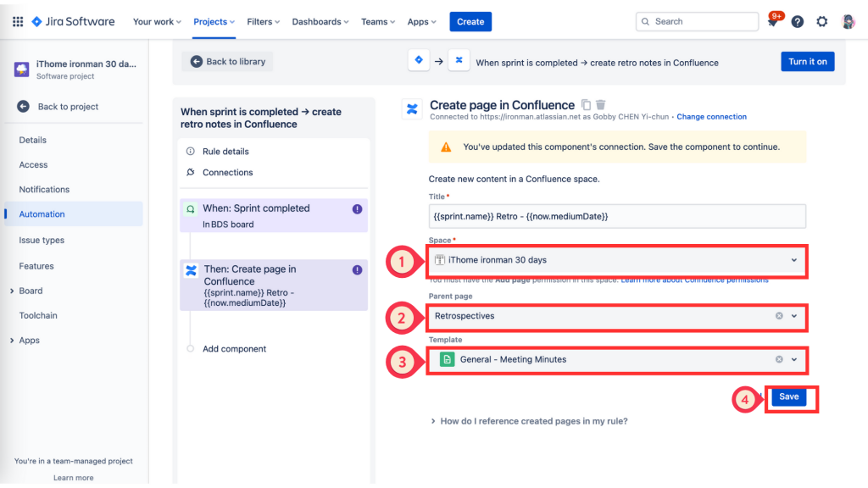Clear the Retrospectives parent page selection
This screenshot has height=488, width=868.
pos(779,316)
